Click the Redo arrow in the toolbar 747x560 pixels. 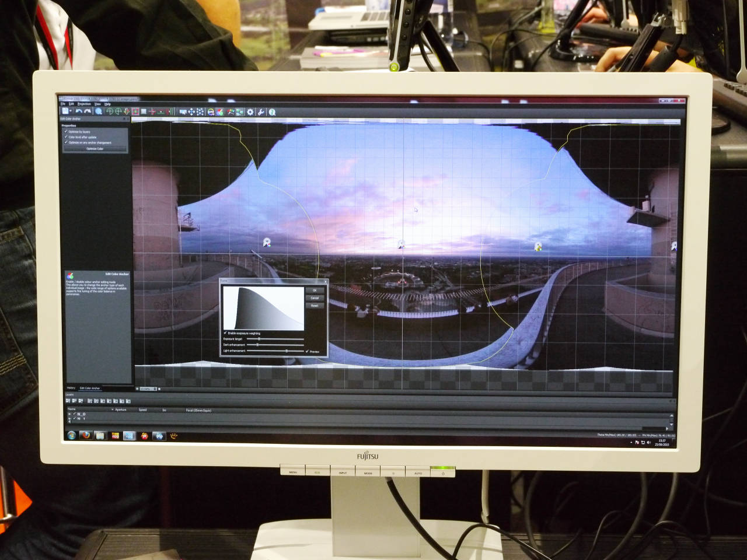[x=88, y=111]
